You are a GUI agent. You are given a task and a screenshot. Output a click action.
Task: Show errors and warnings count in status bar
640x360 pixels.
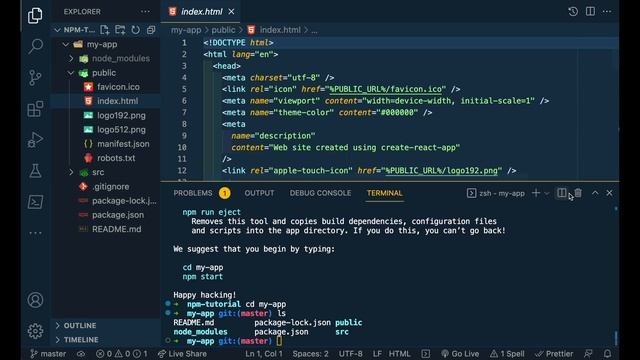(x=122, y=354)
